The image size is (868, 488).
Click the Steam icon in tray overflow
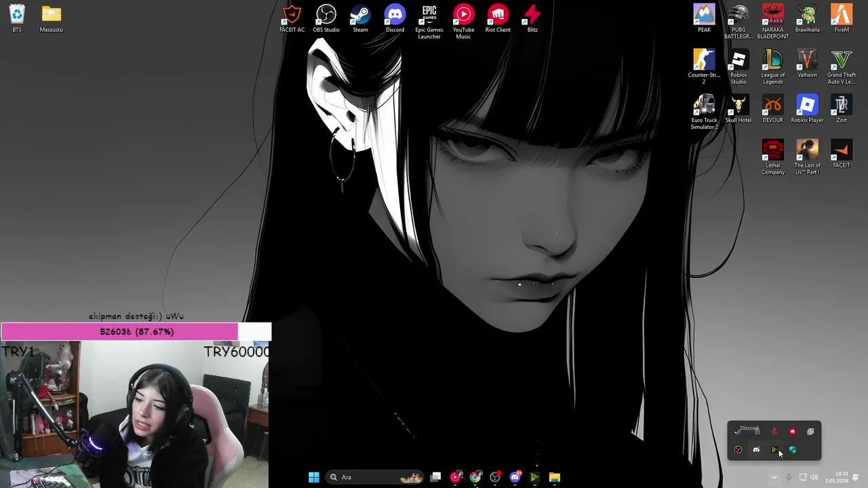pos(738,431)
